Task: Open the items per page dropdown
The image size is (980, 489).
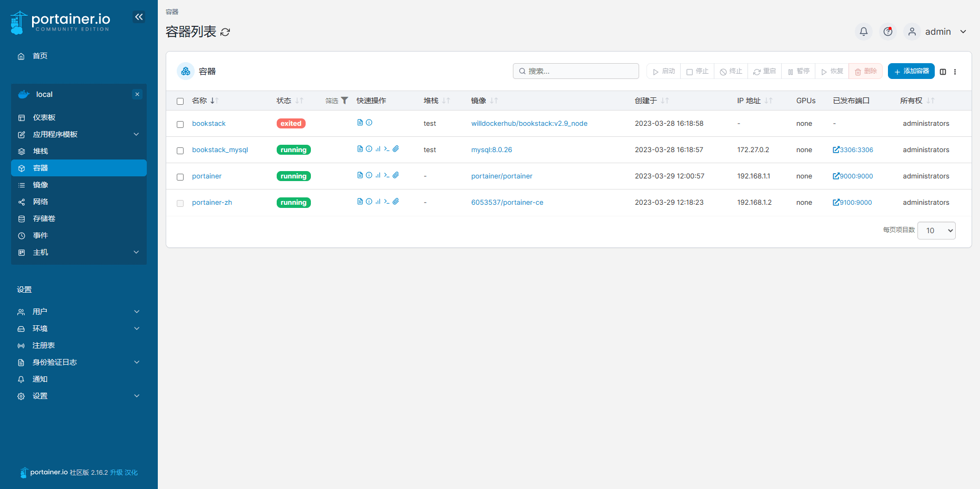Action: pyautogui.click(x=936, y=231)
